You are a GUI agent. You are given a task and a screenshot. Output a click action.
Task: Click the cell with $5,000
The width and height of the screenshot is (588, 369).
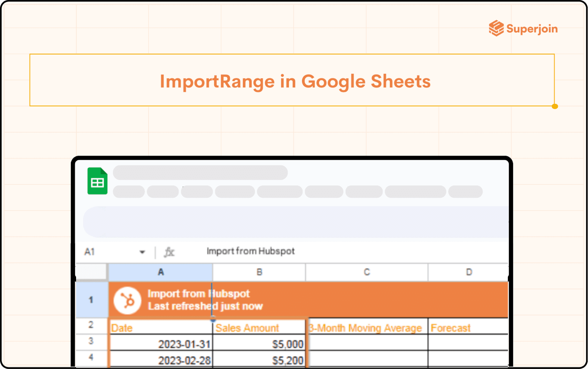pyautogui.click(x=259, y=343)
